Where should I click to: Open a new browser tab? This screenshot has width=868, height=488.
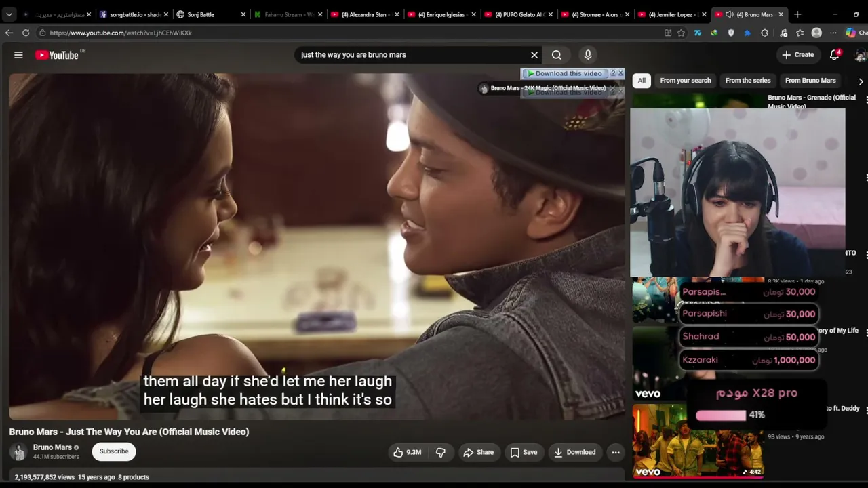point(797,14)
